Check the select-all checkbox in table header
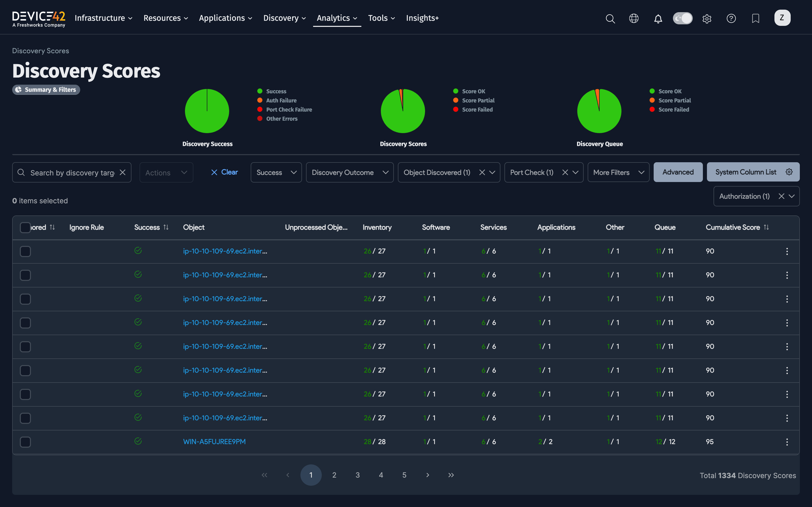 click(25, 227)
